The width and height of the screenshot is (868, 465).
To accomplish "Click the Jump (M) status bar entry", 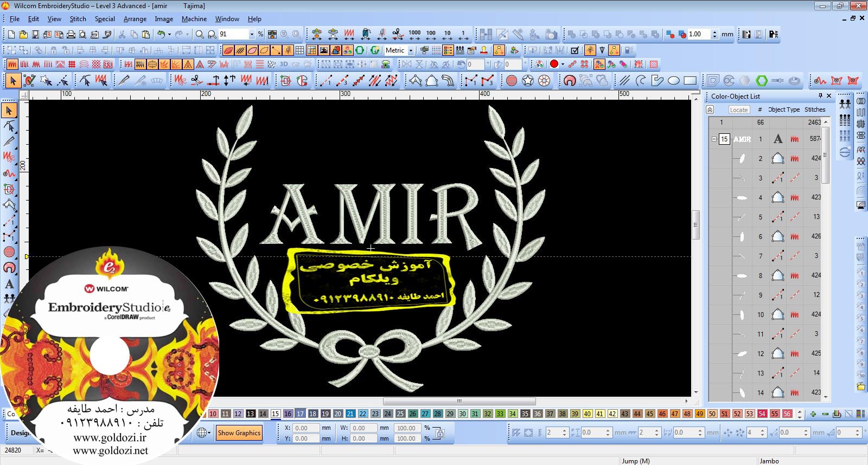I will coord(635,461).
